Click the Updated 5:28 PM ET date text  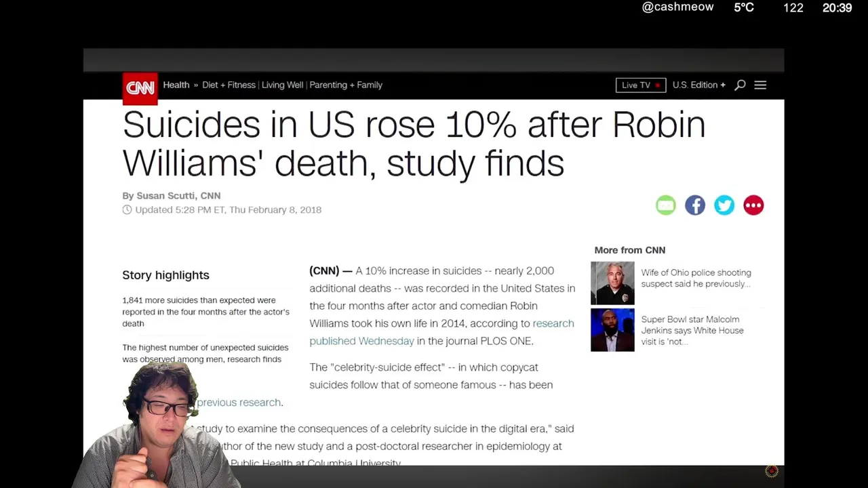[228, 209]
